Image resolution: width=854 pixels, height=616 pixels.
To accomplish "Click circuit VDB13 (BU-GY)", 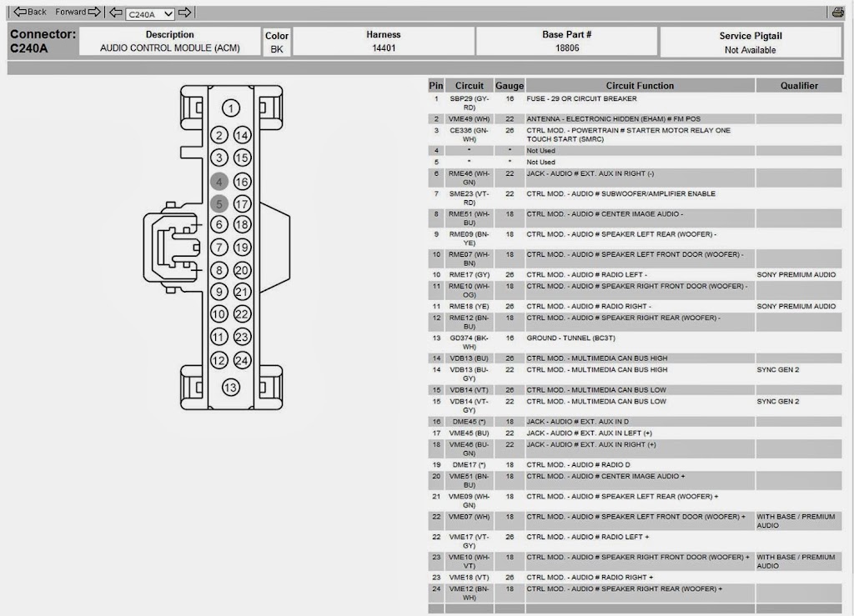I will pyautogui.click(x=469, y=373).
